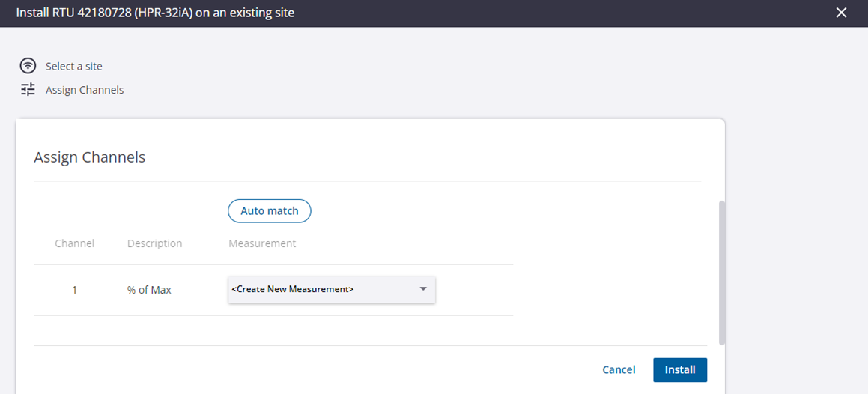Click the sliders icon beside Assign Channels
Viewport: 868px width, 394px height.
tap(28, 90)
